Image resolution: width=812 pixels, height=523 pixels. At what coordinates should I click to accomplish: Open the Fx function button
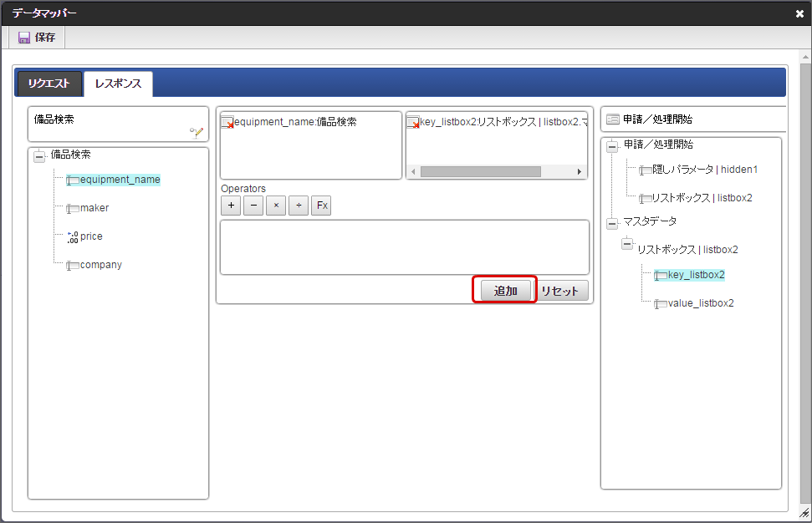pos(322,206)
